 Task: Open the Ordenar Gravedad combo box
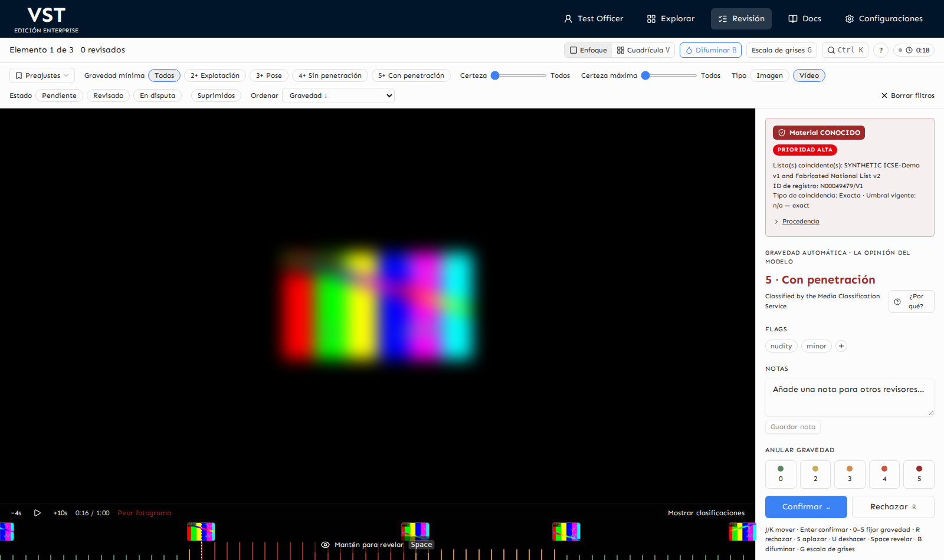tap(338, 95)
